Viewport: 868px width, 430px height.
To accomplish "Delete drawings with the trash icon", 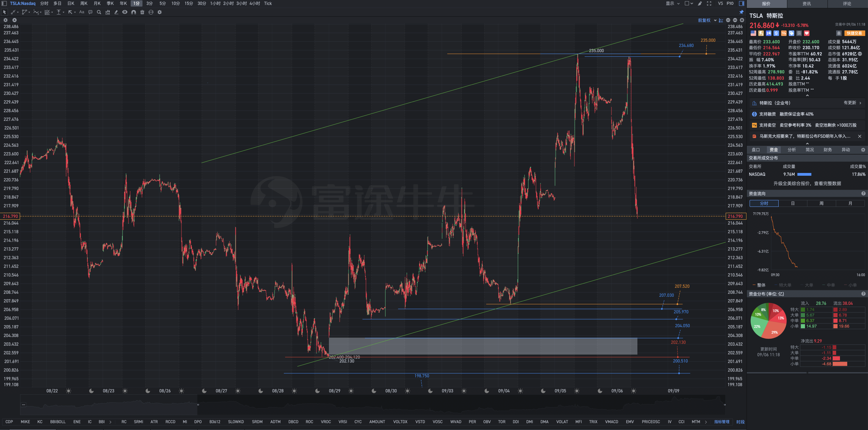I will [142, 12].
